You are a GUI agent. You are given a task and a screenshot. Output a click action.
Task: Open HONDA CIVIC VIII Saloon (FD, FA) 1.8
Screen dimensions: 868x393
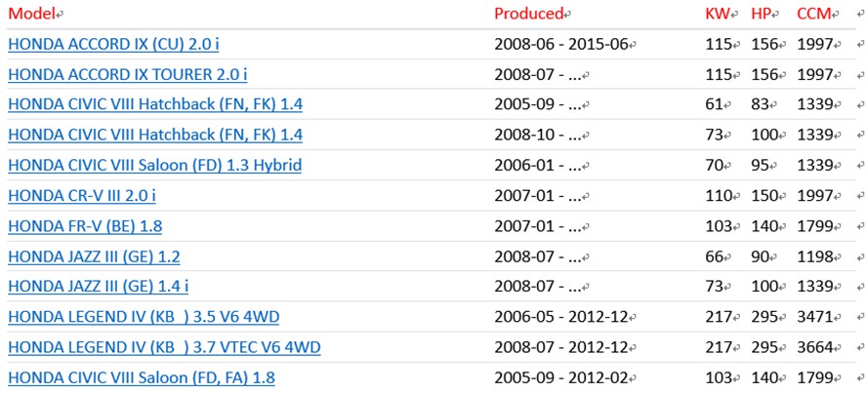coord(142,378)
